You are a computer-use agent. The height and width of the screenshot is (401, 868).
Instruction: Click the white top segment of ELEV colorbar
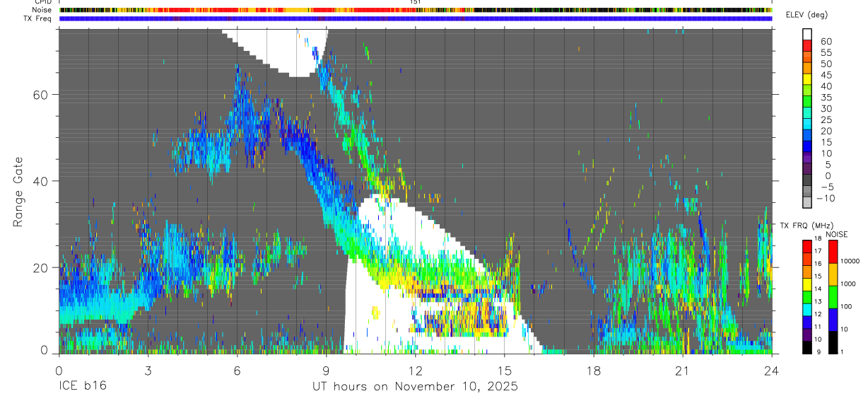pyautogui.click(x=807, y=34)
